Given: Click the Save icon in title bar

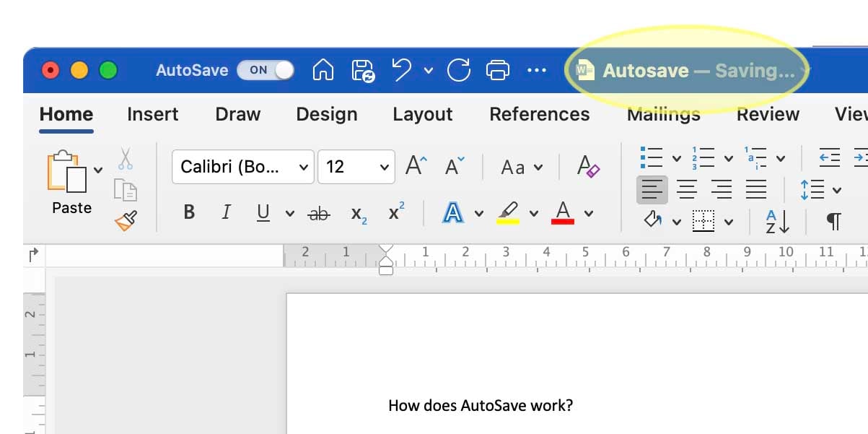Looking at the screenshot, I should 363,70.
